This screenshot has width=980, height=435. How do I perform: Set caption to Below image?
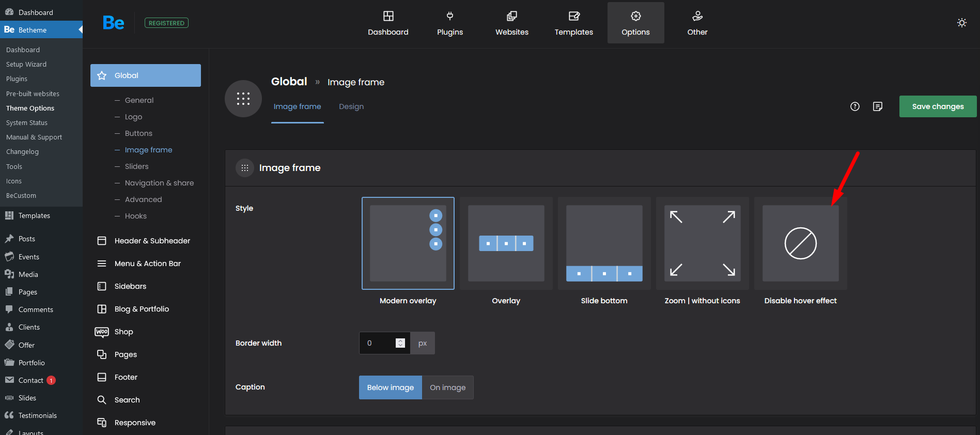tap(391, 387)
